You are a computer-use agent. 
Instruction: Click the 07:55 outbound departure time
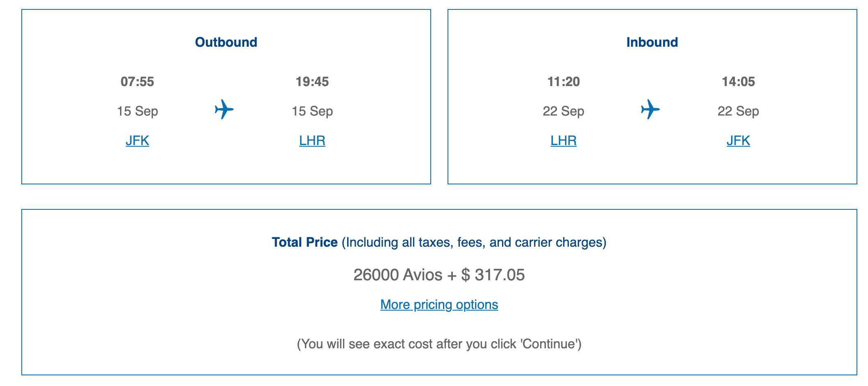pos(137,82)
